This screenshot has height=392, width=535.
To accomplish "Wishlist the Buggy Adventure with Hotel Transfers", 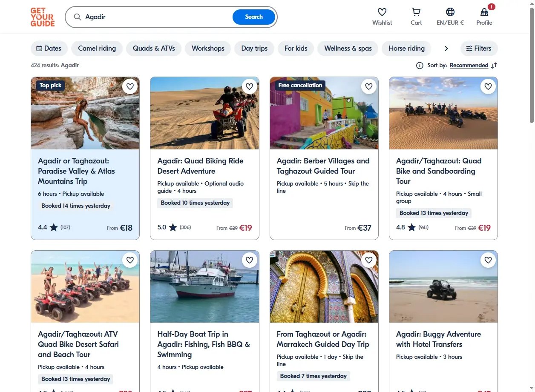I will pos(488,260).
